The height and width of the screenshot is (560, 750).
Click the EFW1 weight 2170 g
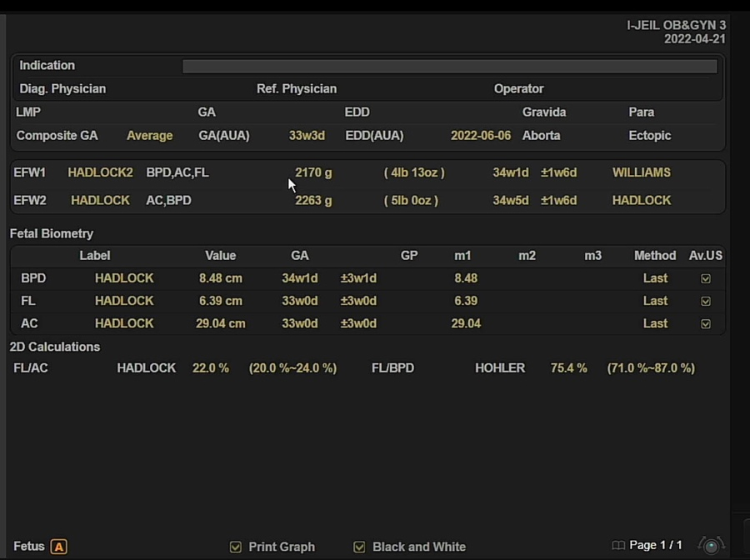point(313,172)
